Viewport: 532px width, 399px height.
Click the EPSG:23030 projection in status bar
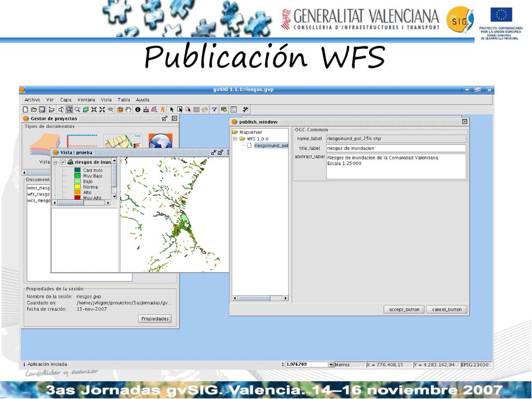(475, 365)
